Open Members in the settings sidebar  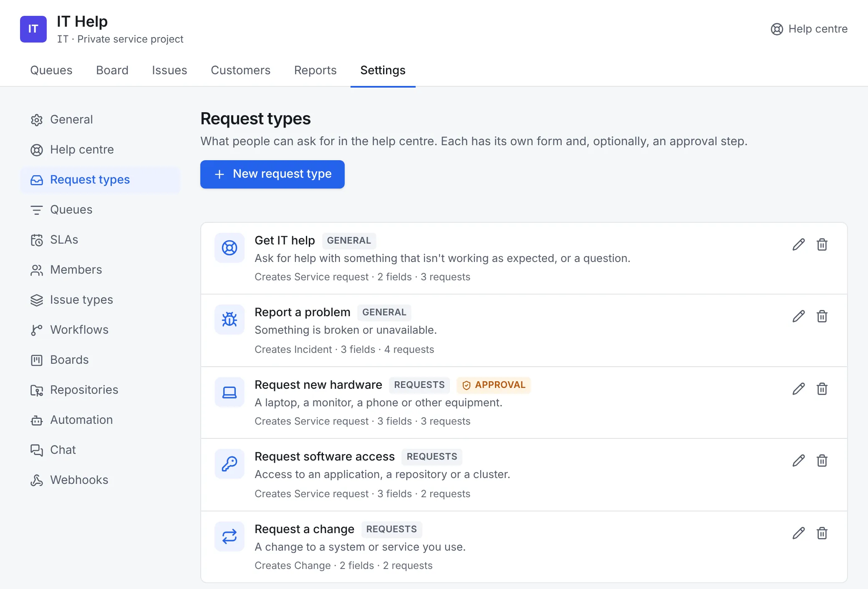[100, 270]
